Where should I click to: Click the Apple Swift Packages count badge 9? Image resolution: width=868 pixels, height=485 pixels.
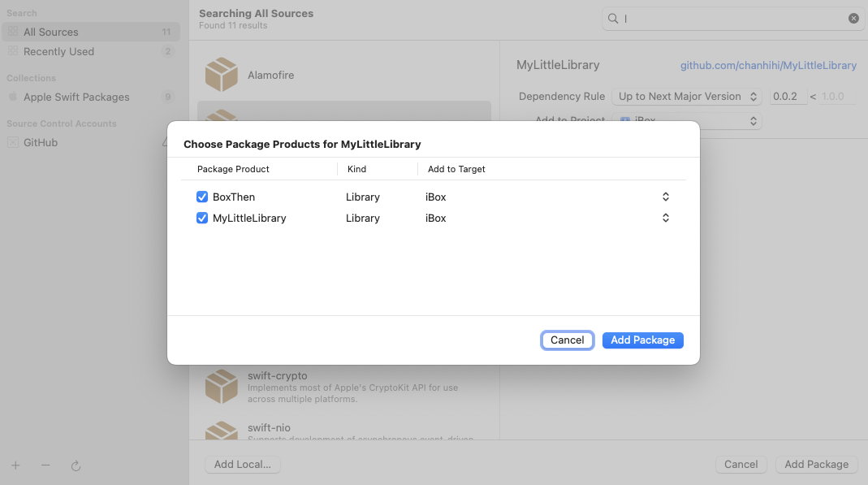pyautogui.click(x=168, y=97)
